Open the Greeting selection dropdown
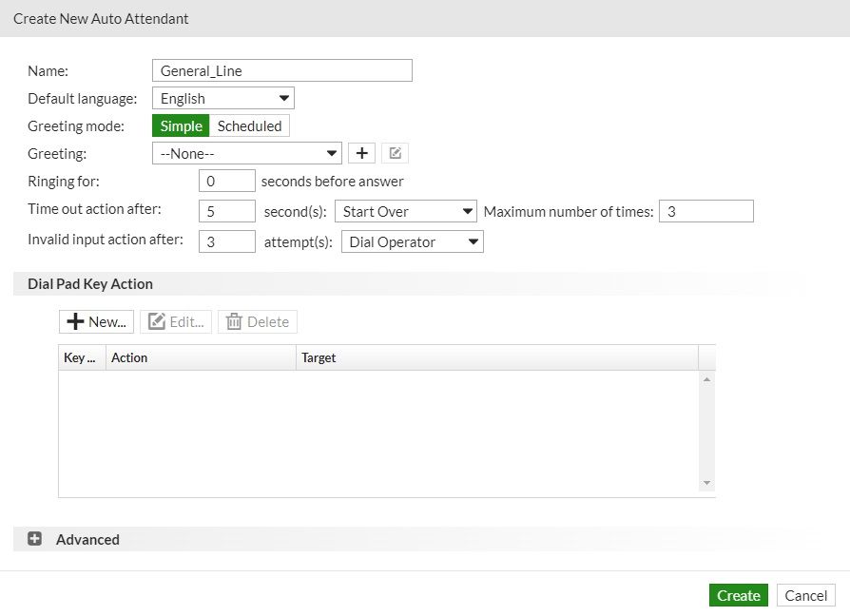 246,153
